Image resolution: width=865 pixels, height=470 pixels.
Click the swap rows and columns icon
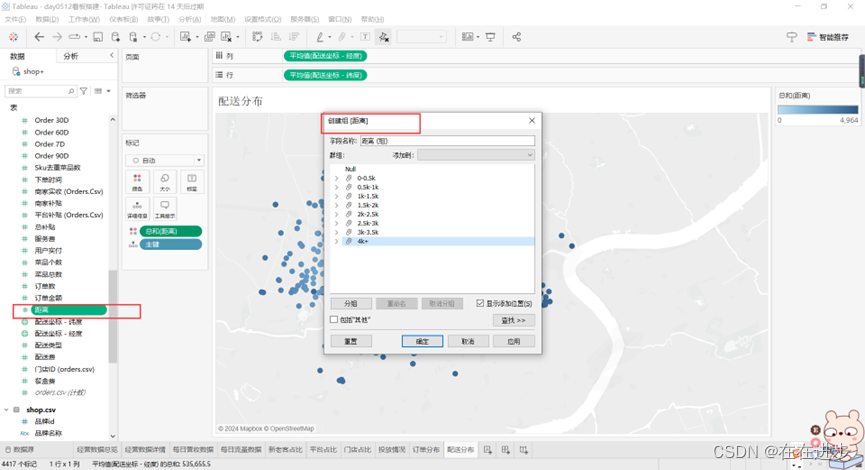(x=258, y=37)
